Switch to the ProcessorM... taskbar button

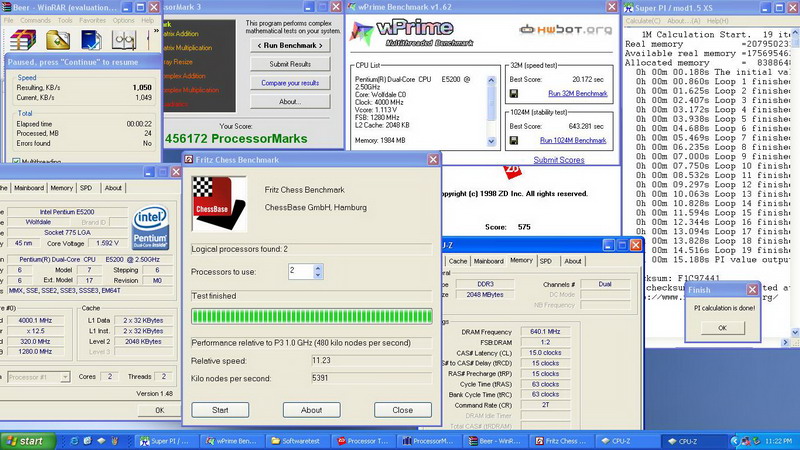(428, 441)
